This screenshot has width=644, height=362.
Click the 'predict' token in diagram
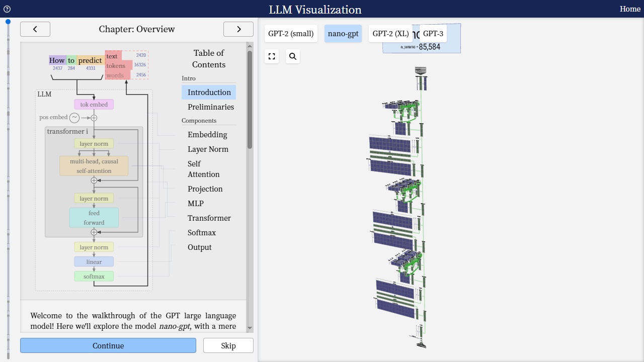point(90,60)
